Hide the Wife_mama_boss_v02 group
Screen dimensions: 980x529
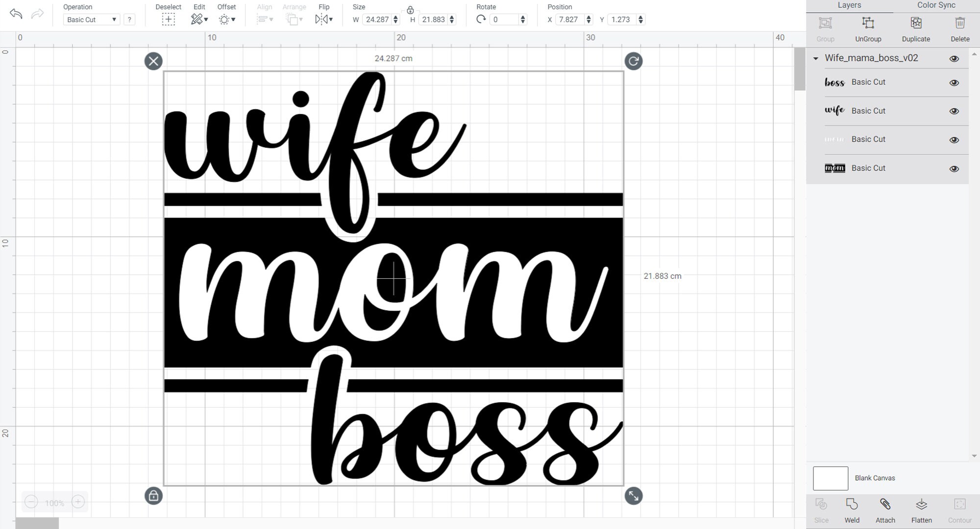click(954, 59)
